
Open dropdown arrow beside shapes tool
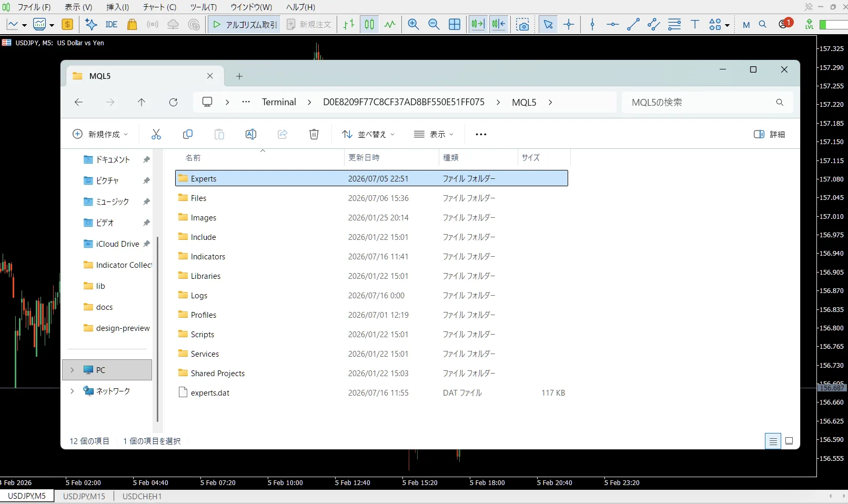point(727,25)
